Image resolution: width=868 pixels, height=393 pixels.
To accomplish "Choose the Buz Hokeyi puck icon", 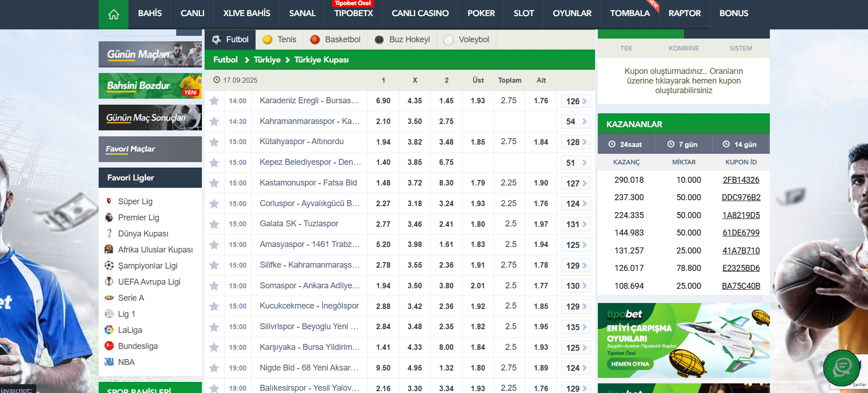I will coord(379,40).
